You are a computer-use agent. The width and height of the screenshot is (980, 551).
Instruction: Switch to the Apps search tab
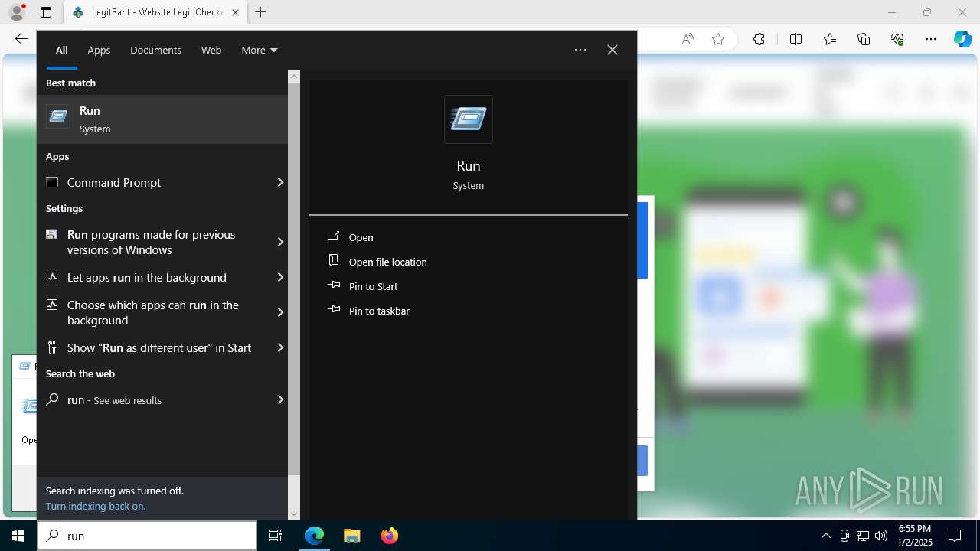[99, 50]
